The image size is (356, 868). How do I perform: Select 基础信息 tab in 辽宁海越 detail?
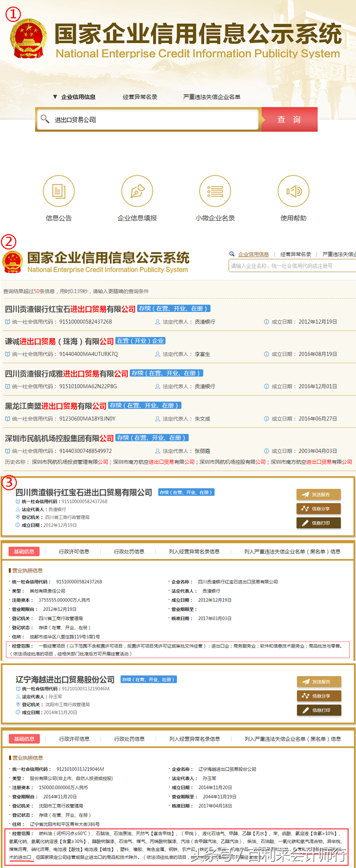pos(24,739)
